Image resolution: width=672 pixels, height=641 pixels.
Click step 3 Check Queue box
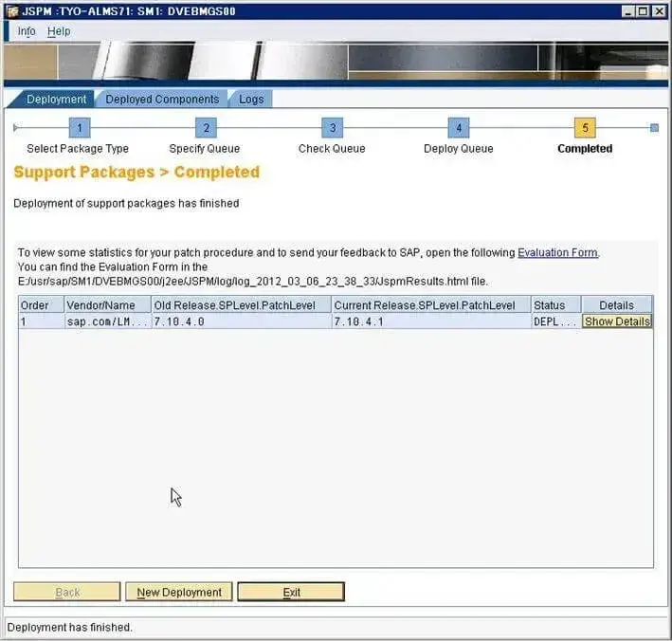(333, 128)
